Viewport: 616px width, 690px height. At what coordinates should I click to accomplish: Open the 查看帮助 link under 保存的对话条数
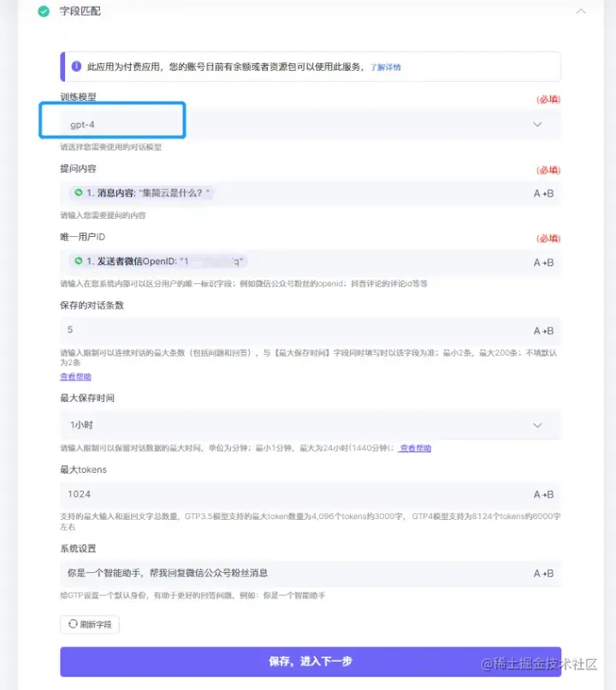click(76, 377)
